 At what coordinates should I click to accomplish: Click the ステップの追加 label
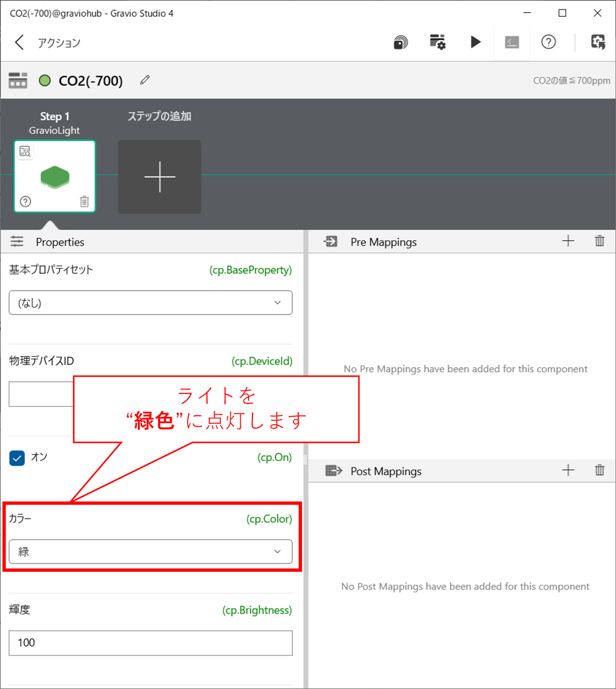pyautogui.click(x=159, y=116)
